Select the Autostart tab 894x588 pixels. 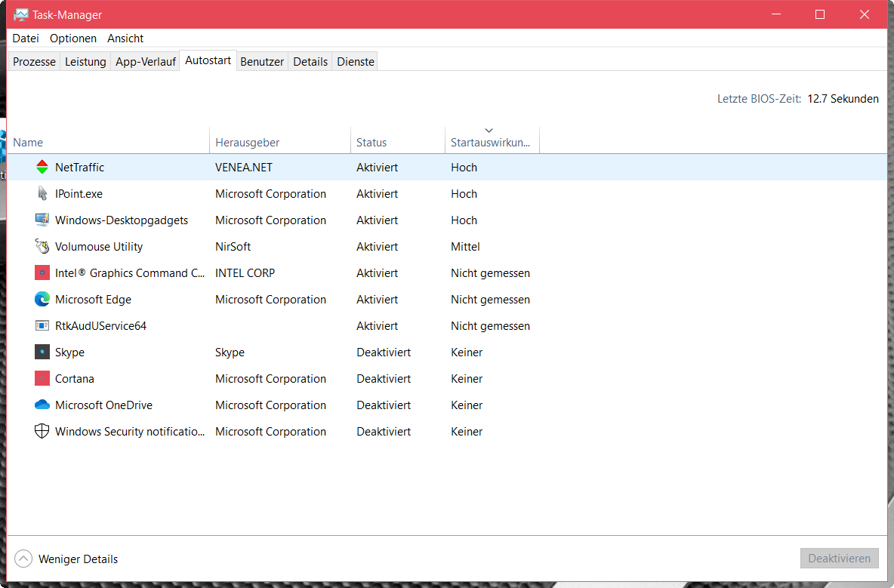208,60
